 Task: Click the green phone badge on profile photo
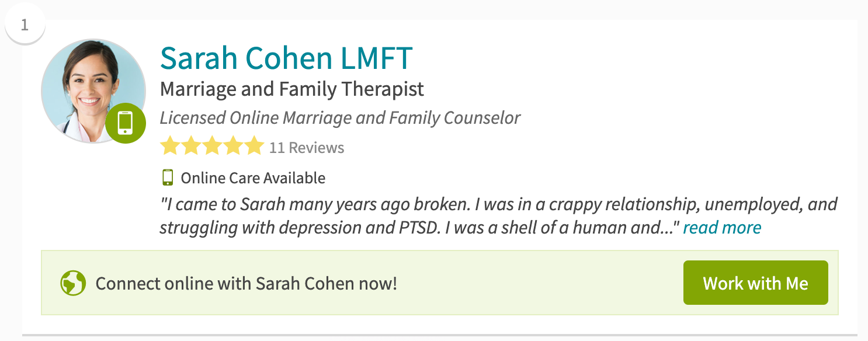point(125,123)
